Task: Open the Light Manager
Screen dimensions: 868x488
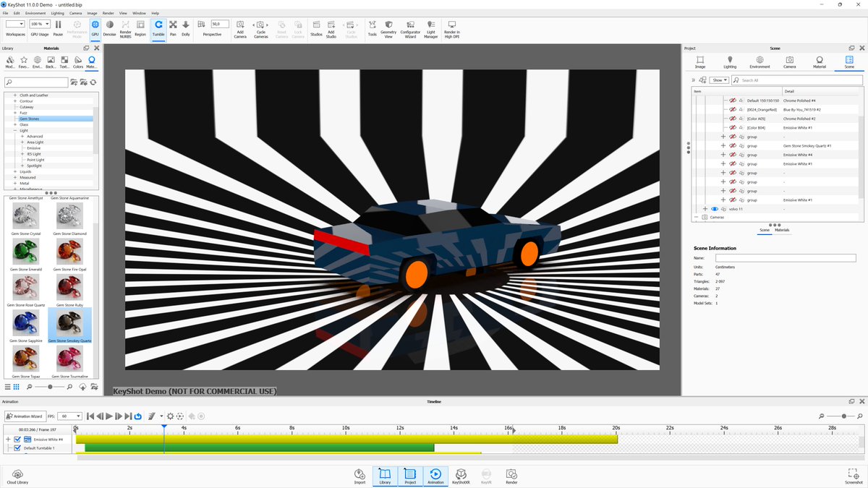Action: (431, 29)
